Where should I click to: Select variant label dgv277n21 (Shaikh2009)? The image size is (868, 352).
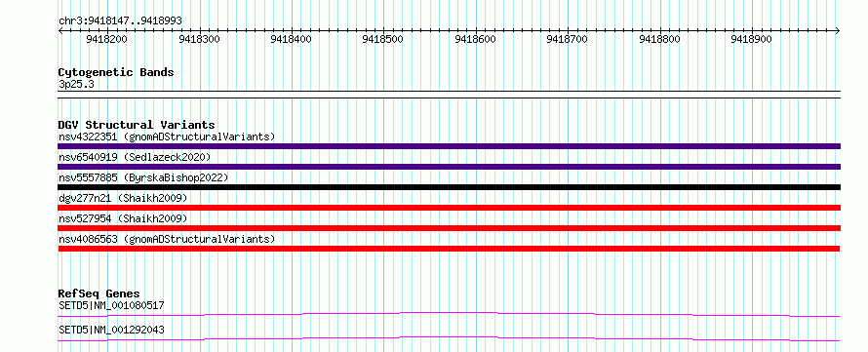pos(123,198)
